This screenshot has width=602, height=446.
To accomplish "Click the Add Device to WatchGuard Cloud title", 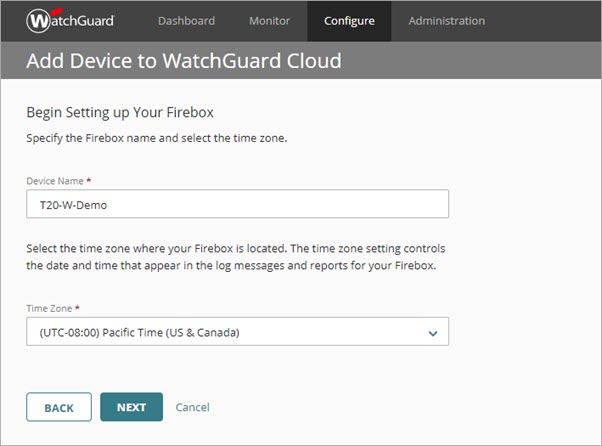I will (x=184, y=61).
